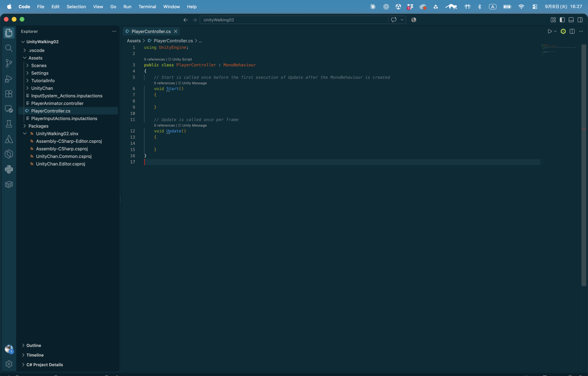Viewport: 588px width, 376px height.
Task: Customize the editor layout
Action: click(x=553, y=20)
